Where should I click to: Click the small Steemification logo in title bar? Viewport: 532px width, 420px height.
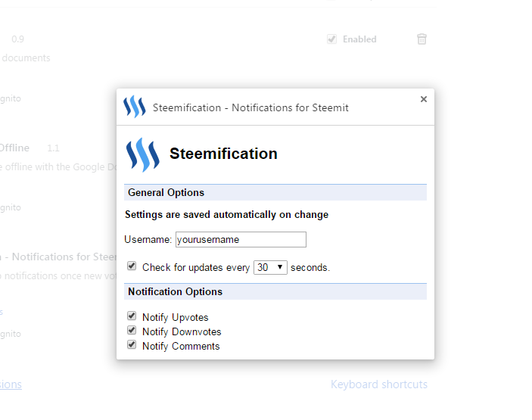(134, 107)
